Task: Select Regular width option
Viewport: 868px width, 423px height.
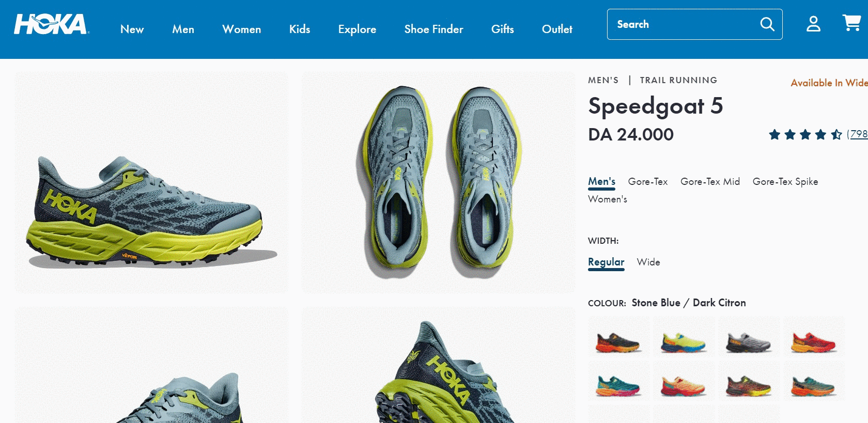Action: [606, 262]
